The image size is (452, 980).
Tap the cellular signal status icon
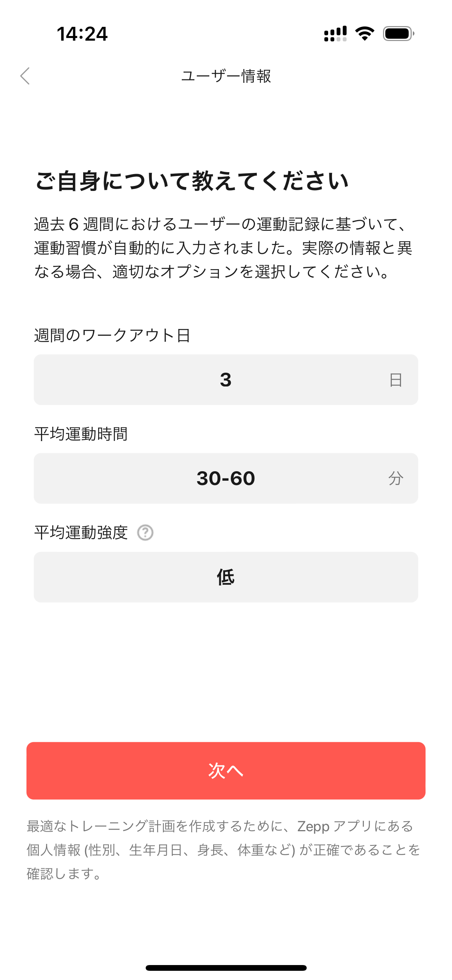pyautogui.click(x=335, y=34)
